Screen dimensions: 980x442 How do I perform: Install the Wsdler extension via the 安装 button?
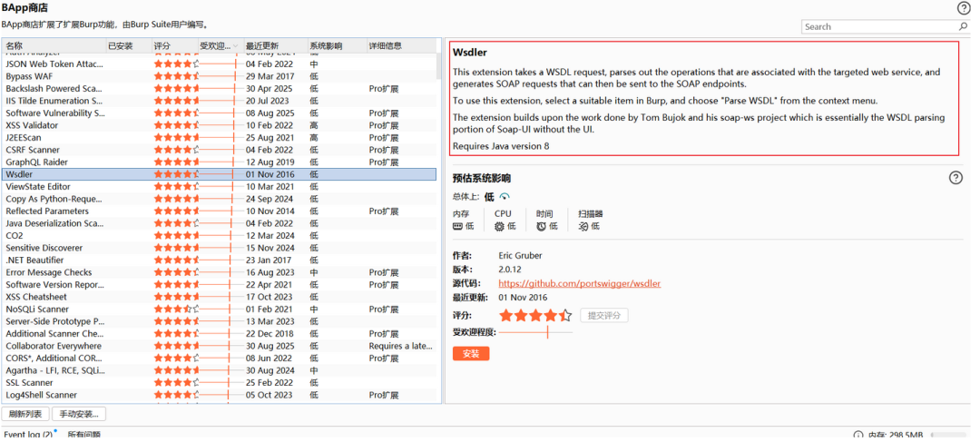471,354
